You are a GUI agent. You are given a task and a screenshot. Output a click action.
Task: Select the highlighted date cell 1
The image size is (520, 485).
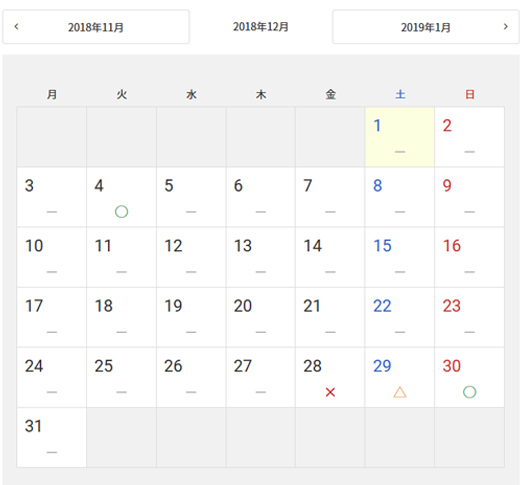click(400, 137)
